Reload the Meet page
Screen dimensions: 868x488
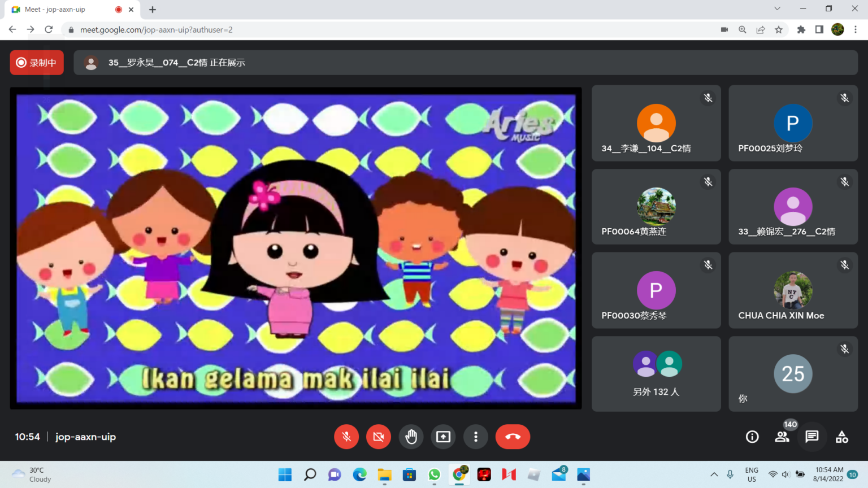tap(49, 29)
